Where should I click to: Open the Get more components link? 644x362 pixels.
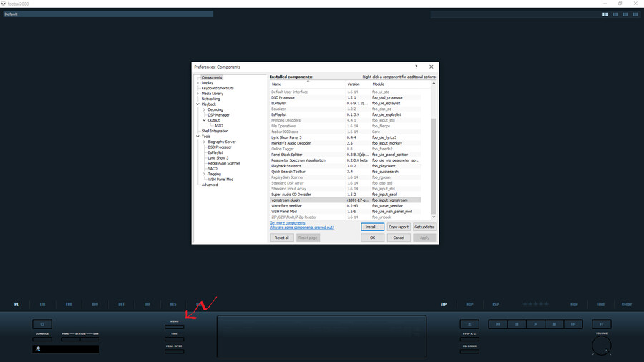(288, 223)
